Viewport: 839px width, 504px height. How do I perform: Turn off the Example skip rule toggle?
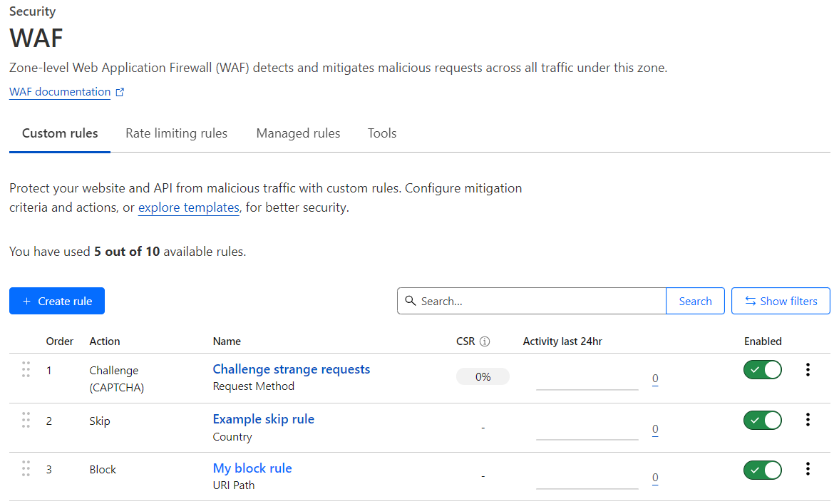pos(762,420)
